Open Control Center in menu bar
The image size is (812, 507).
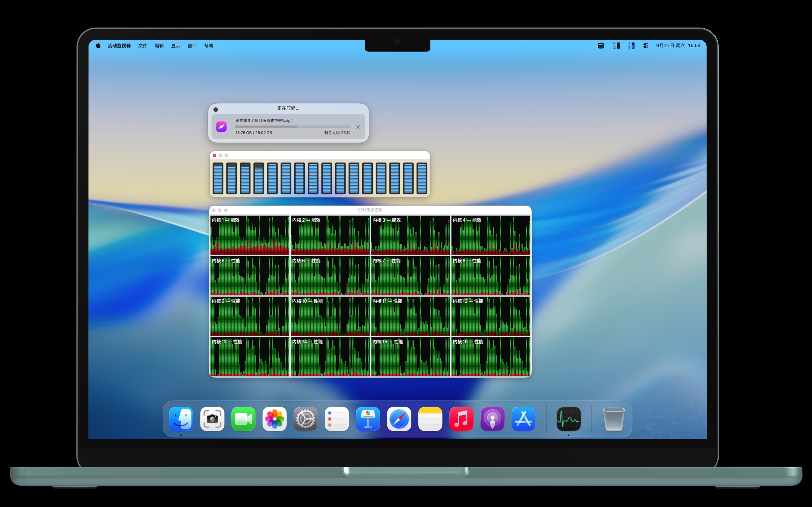coord(646,46)
